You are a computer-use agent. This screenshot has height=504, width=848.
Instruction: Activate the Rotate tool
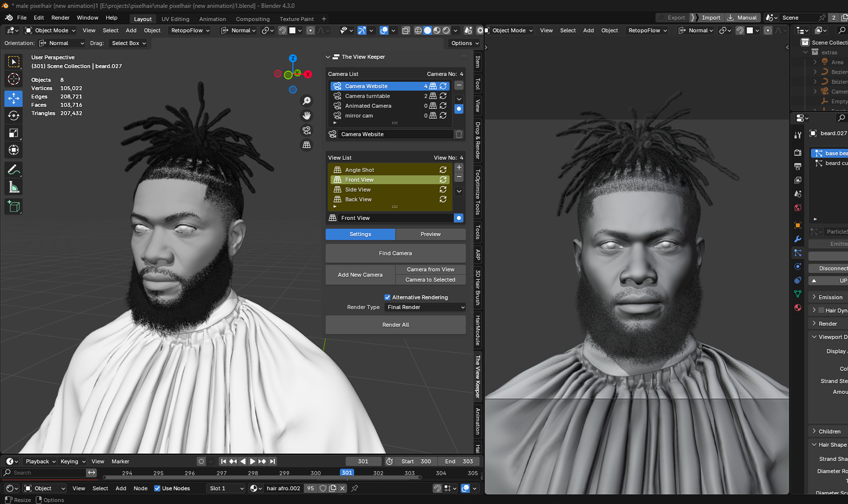tap(14, 116)
